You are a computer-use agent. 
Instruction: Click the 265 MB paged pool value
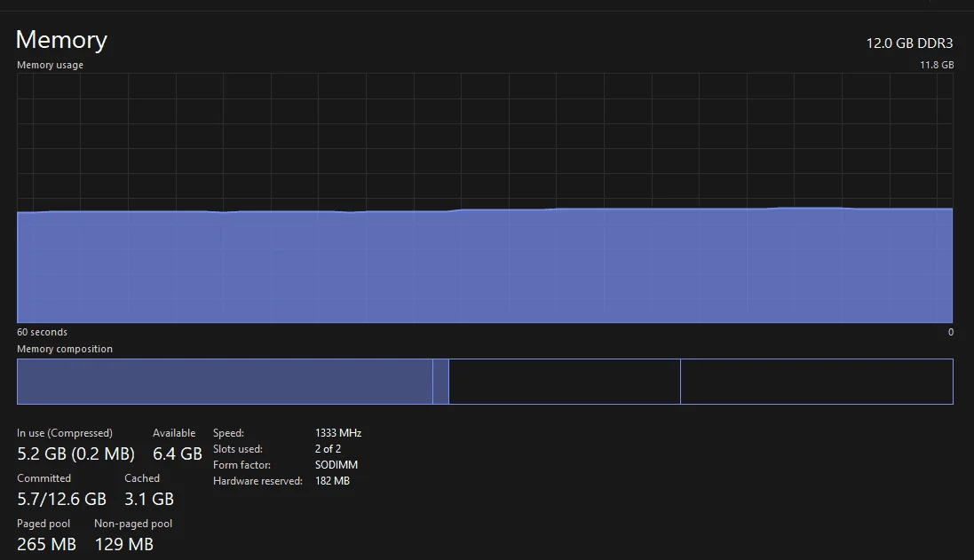(x=46, y=545)
